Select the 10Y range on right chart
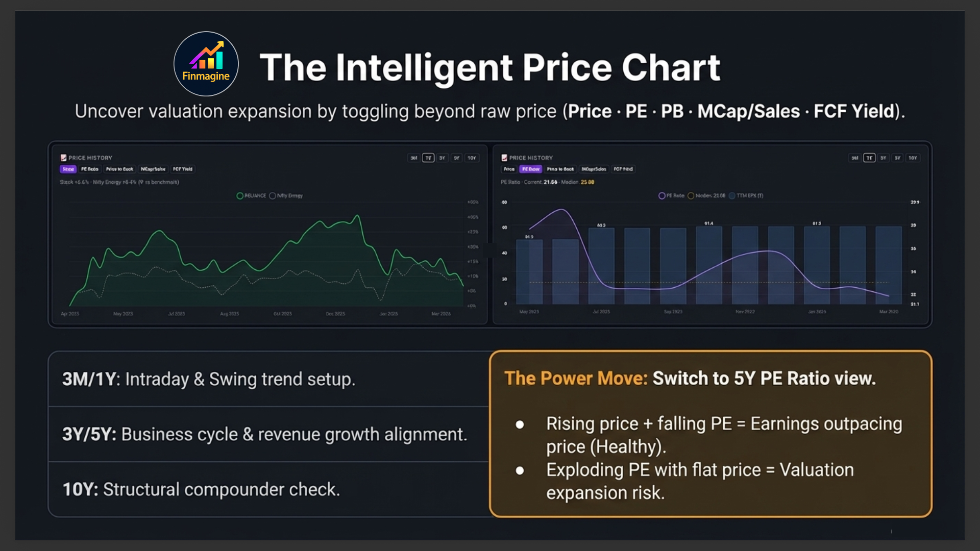The image size is (980, 551). pos(913,158)
